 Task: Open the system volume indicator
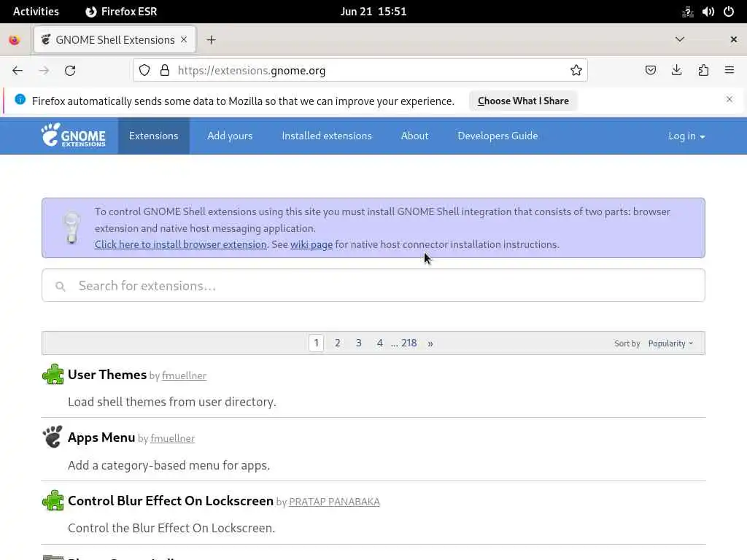click(x=708, y=12)
